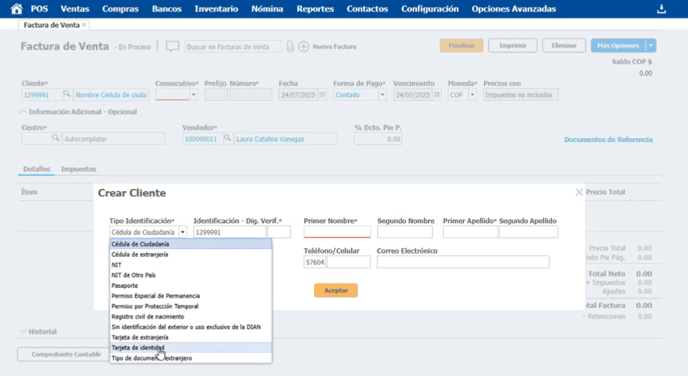This screenshot has width=688, height=376.
Task: Click the paperclip attachment icon
Action: 290,47
